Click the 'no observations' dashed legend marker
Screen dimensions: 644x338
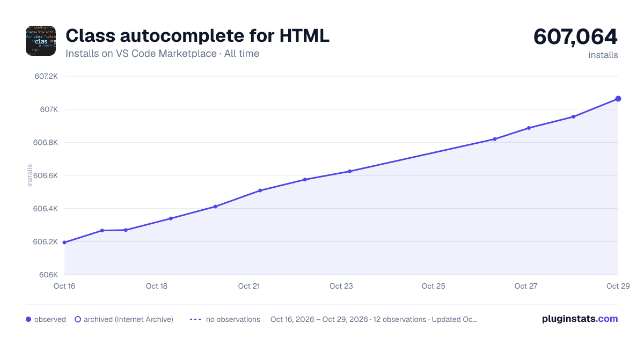coord(195,319)
